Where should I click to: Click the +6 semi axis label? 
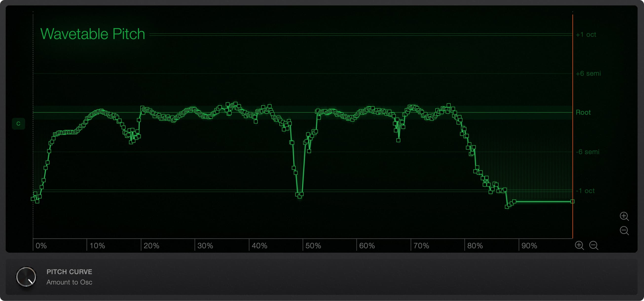click(588, 73)
